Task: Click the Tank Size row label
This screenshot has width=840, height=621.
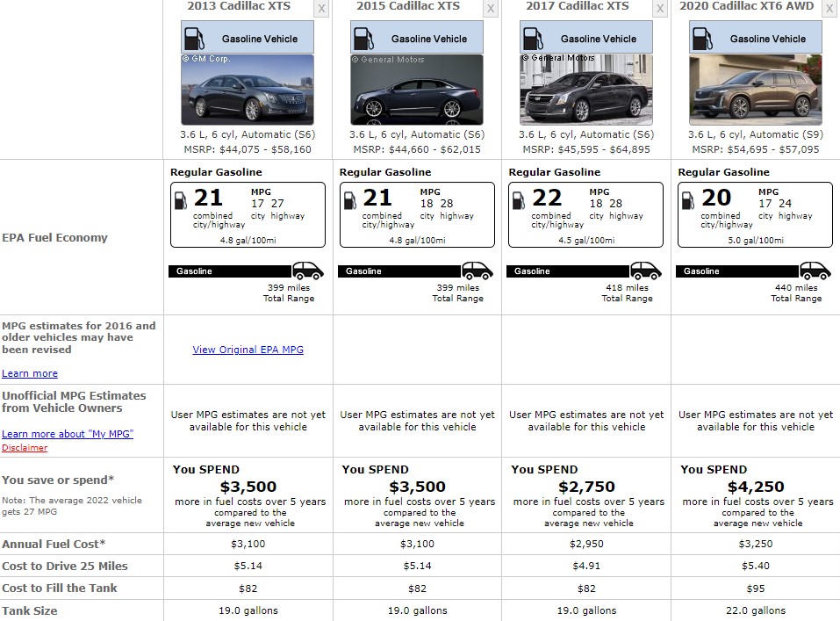Action: click(30, 610)
